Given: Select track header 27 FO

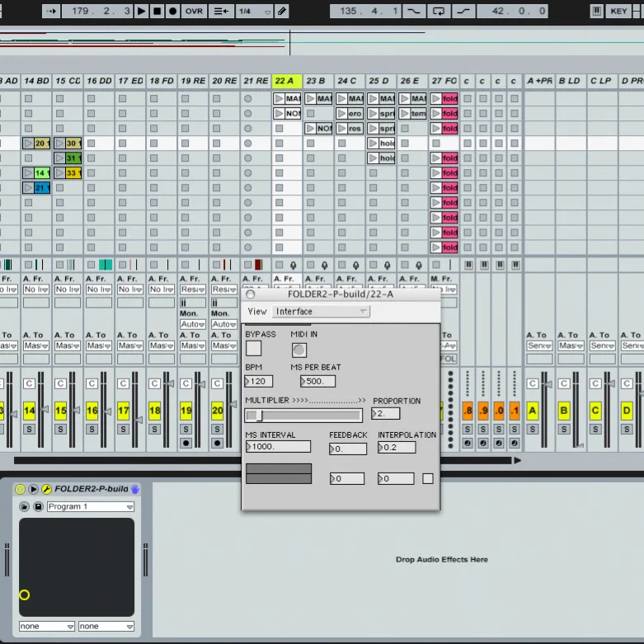Looking at the screenshot, I should (x=444, y=81).
